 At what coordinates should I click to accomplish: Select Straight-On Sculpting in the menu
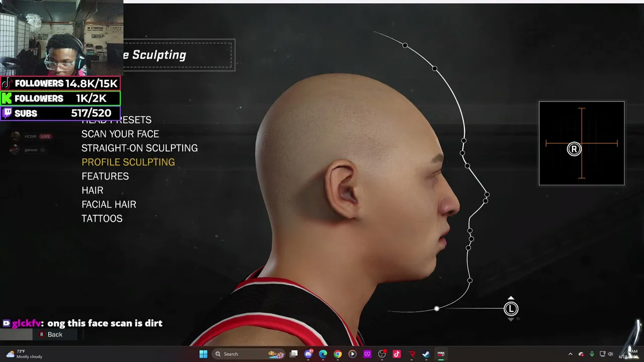pyautogui.click(x=139, y=148)
